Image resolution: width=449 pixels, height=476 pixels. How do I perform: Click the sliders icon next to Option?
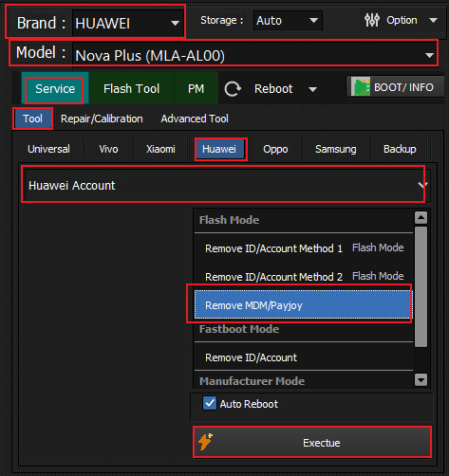[x=372, y=20]
